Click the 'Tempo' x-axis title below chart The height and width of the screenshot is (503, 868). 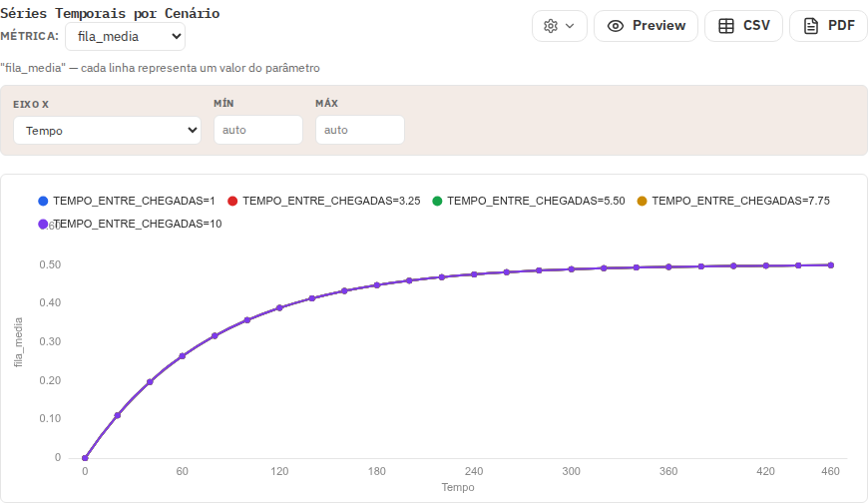(458, 487)
